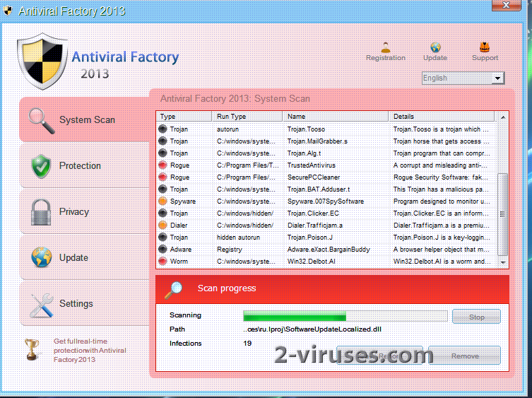Switch to the Protection tab
532x398 pixels.
pos(85,165)
